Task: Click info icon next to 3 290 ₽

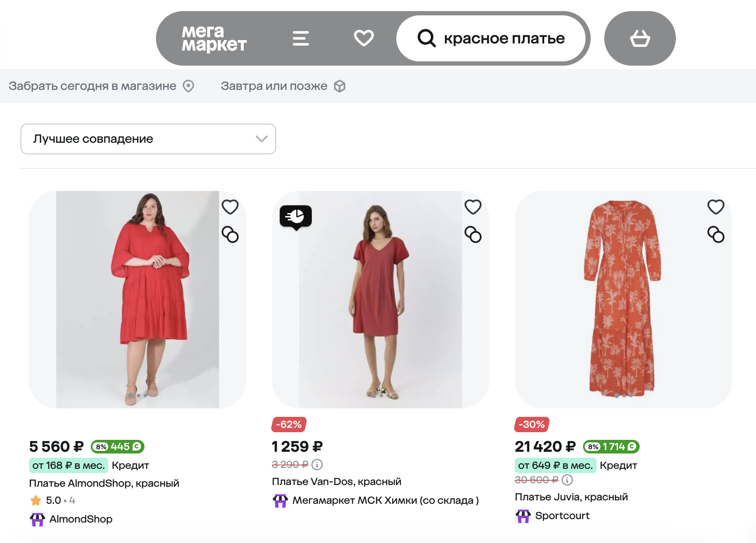Action: (x=317, y=464)
